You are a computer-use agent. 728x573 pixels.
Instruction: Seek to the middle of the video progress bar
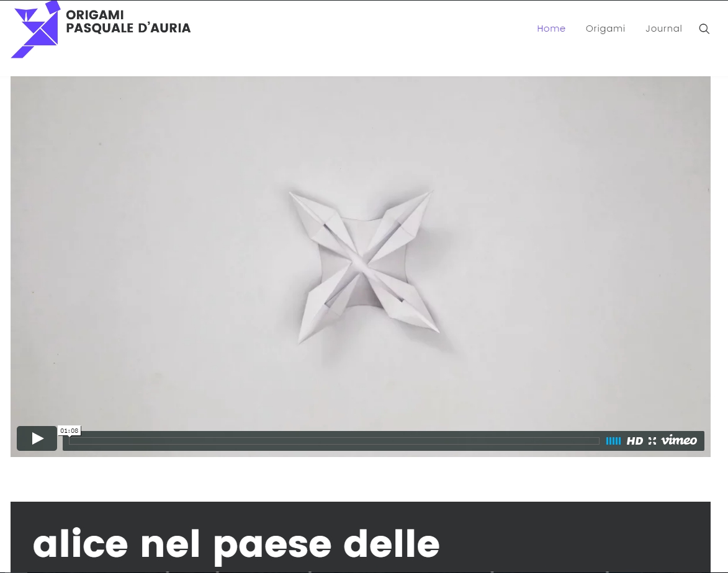pos(335,441)
